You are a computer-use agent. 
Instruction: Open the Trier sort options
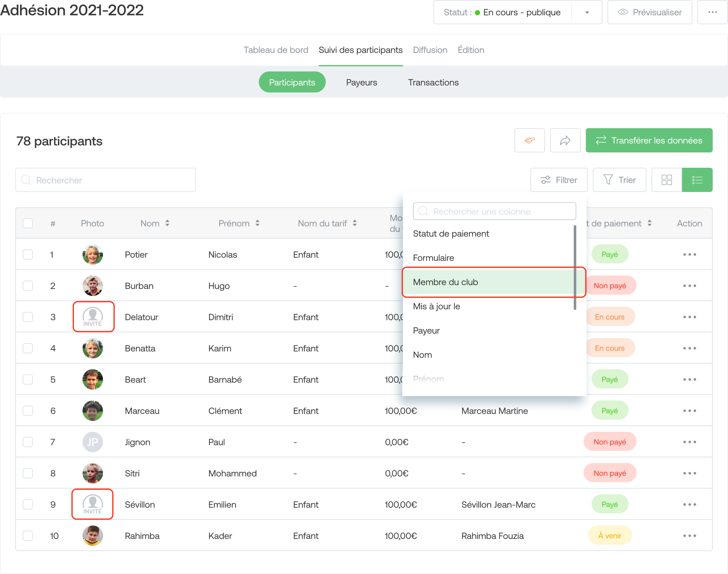pyautogui.click(x=619, y=180)
